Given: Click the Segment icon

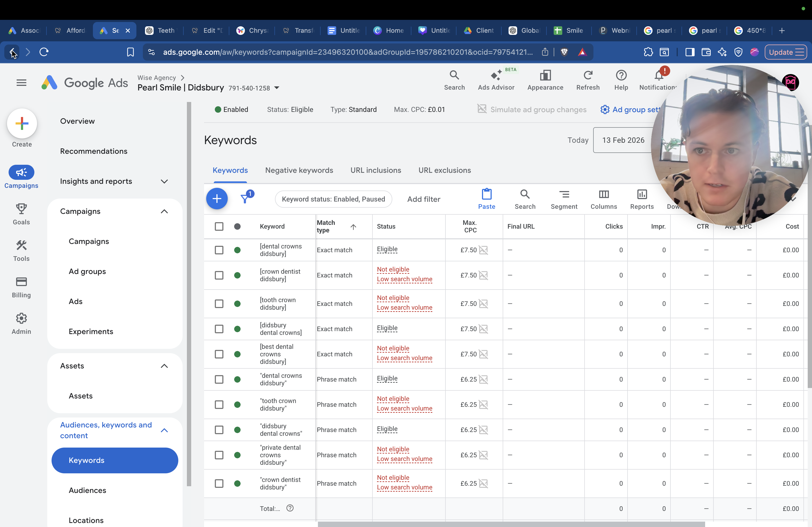Looking at the screenshot, I should (564, 194).
